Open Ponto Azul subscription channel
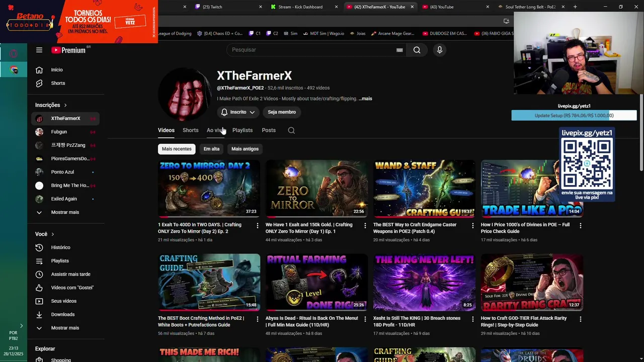Screen dimensions: 644x362 (x=65, y=172)
